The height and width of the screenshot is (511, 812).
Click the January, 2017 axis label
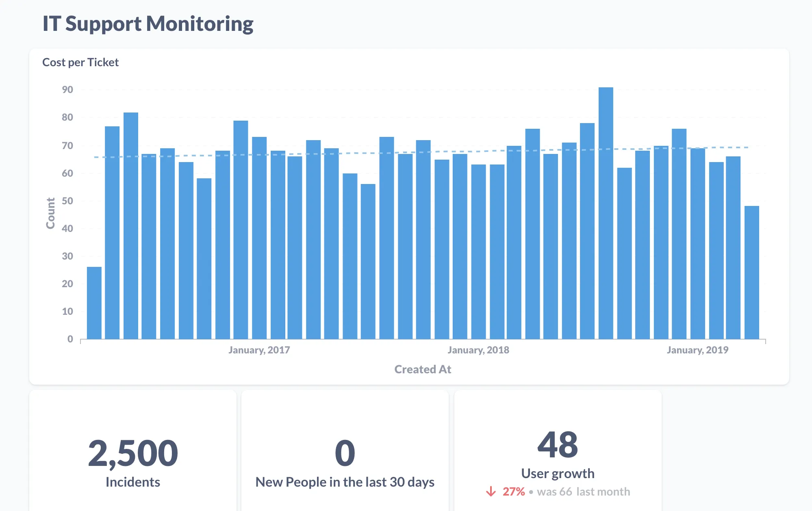point(259,350)
